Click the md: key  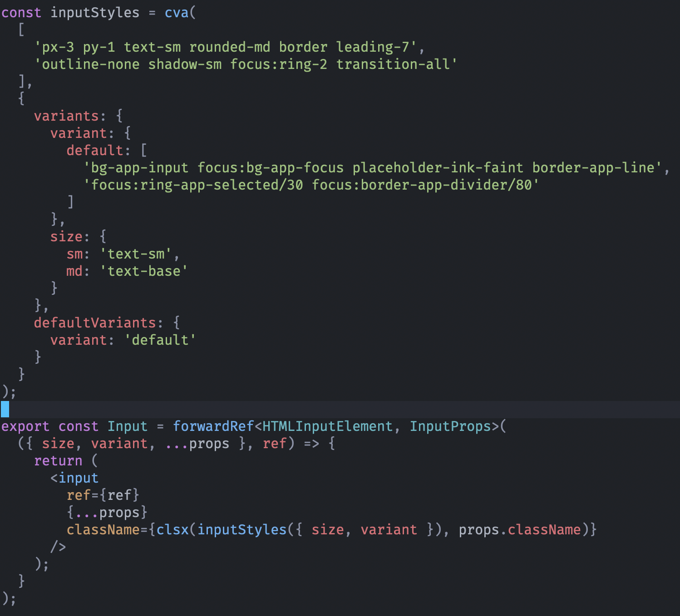[x=78, y=271]
